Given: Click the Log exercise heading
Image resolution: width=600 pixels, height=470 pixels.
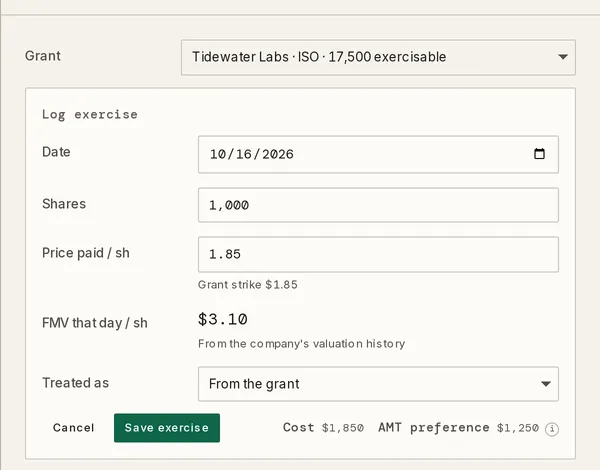Looking at the screenshot, I should pyautogui.click(x=90, y=114).
